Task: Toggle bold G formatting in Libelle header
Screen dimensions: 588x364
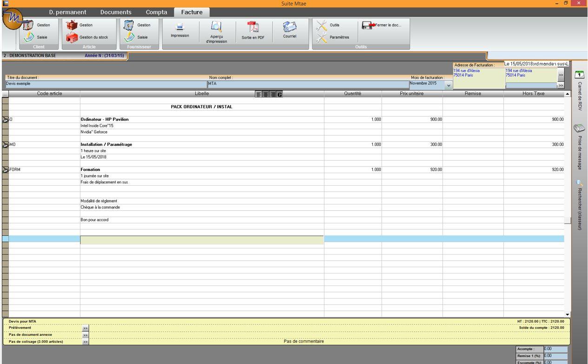Action: tap(280, 94)
